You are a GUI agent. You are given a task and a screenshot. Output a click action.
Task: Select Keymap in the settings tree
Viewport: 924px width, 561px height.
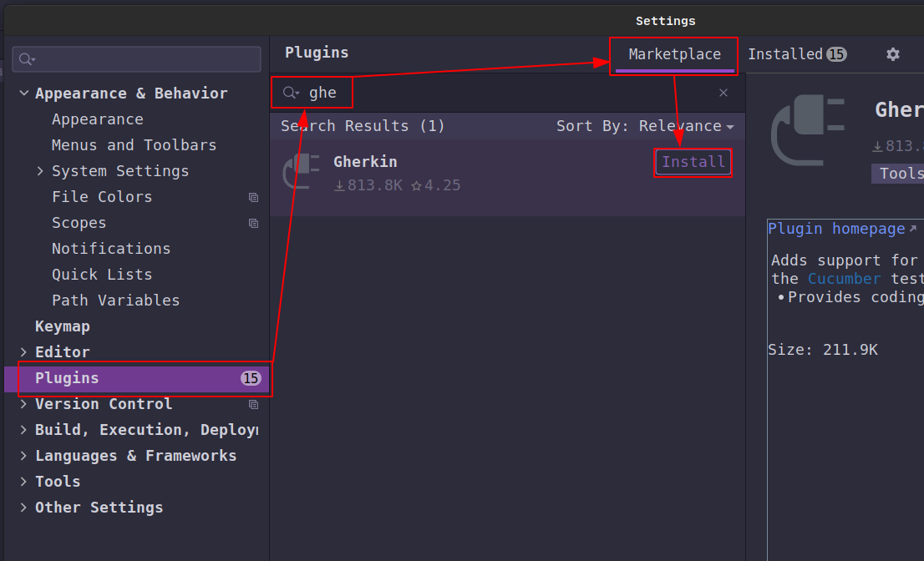coord(62,326)
